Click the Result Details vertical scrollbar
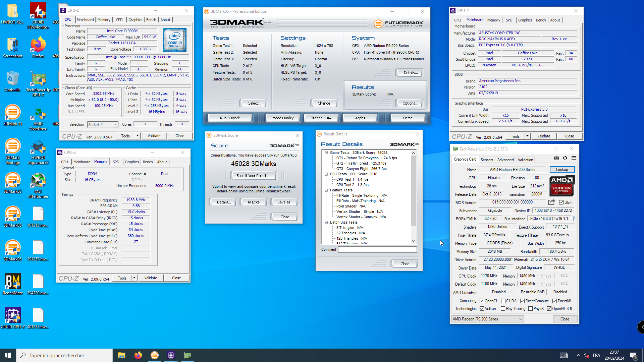644x362 pixels. pos(413,197)
